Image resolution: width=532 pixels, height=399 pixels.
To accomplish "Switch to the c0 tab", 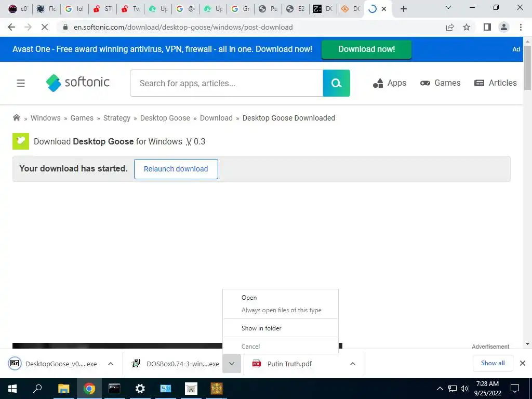I will coord(18,9).
